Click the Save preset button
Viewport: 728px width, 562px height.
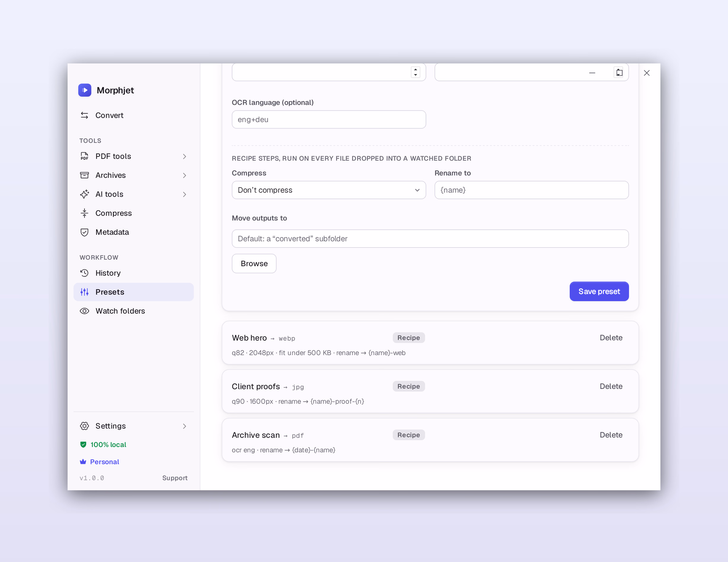[x=599, y=291]
